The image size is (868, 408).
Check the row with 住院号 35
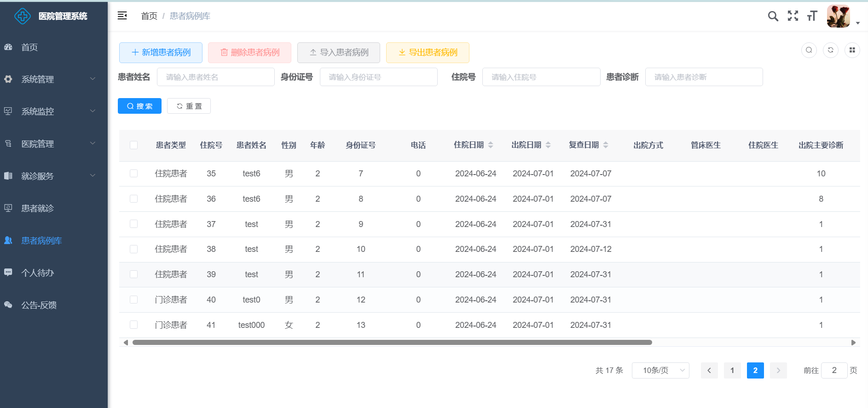(x=133, y=174)
